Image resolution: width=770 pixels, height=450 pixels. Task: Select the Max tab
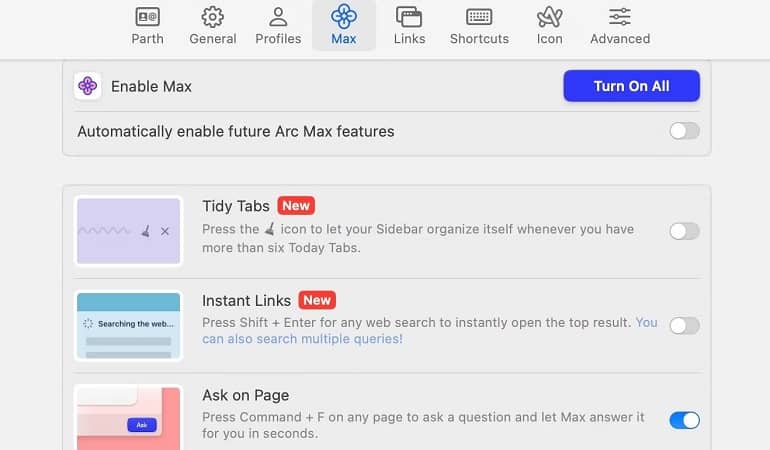tap(344, 27)
